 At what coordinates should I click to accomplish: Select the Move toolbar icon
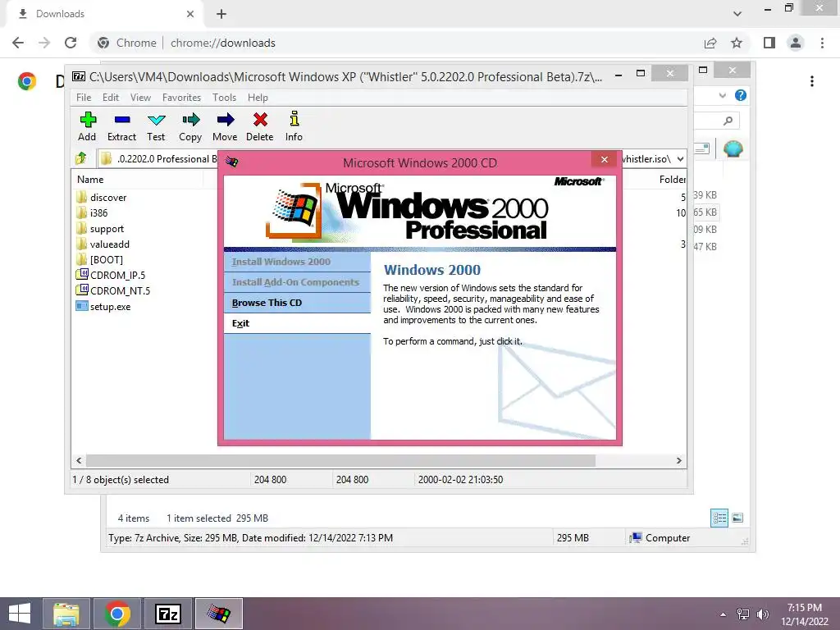pyautogui.click(x=225, y=126)
